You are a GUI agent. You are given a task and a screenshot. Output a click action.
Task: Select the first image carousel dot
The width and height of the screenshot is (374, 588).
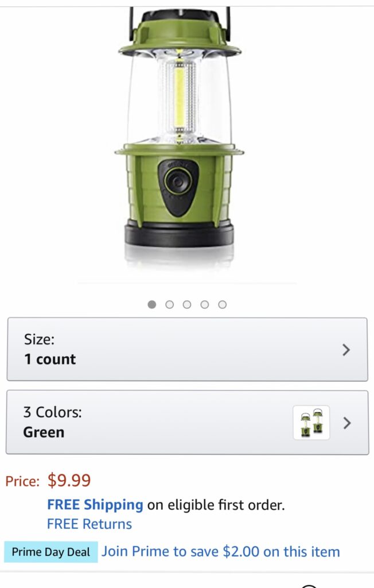point(152,304)
